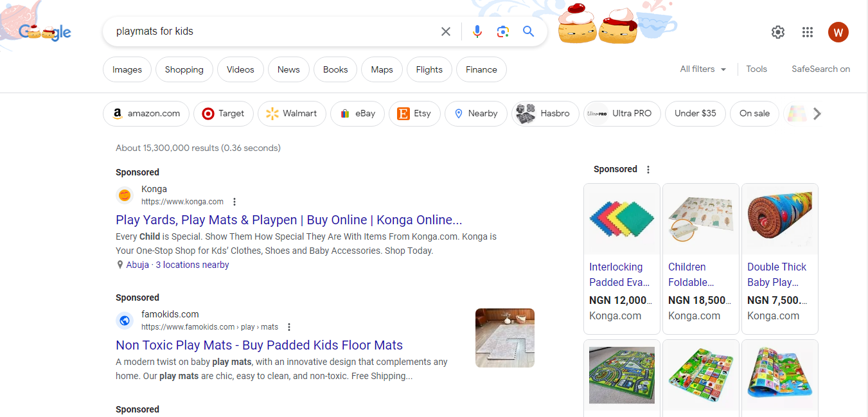Open the W account avatar
Screen dimensions: 868x417
click(x=838, y=32)
